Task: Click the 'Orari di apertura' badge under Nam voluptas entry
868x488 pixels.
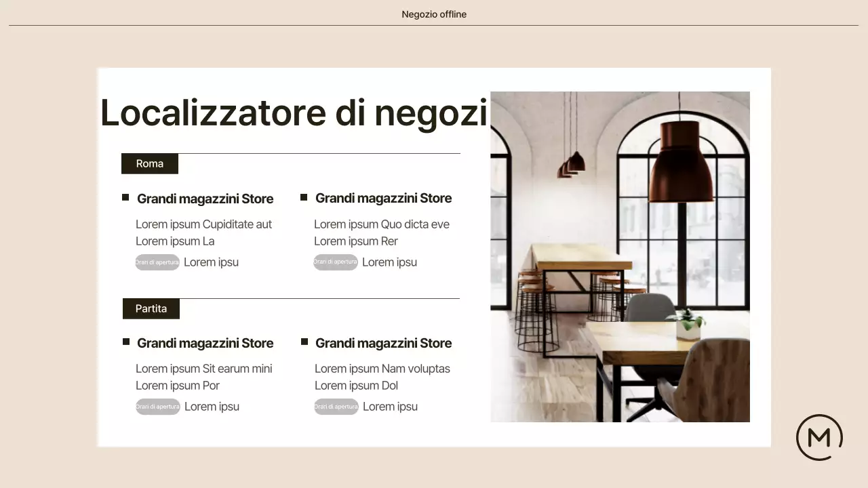Action: [x=335, y=407]
